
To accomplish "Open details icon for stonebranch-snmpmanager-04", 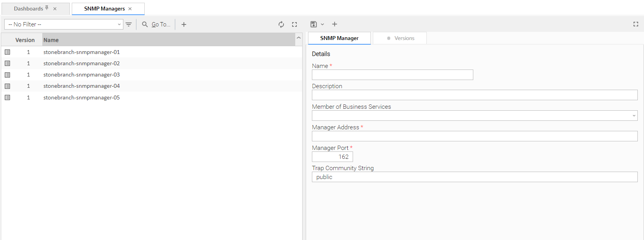I will click(x=7, y=86).
